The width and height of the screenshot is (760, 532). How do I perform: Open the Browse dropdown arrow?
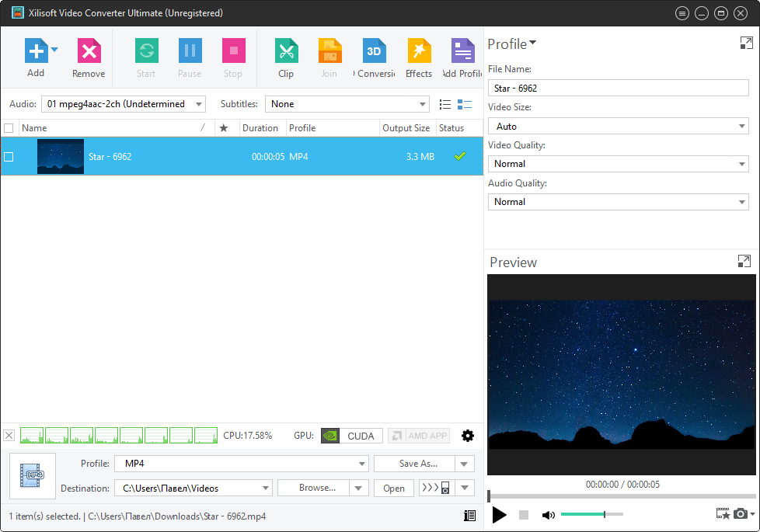pyautogui.click(x=359, y=488)
